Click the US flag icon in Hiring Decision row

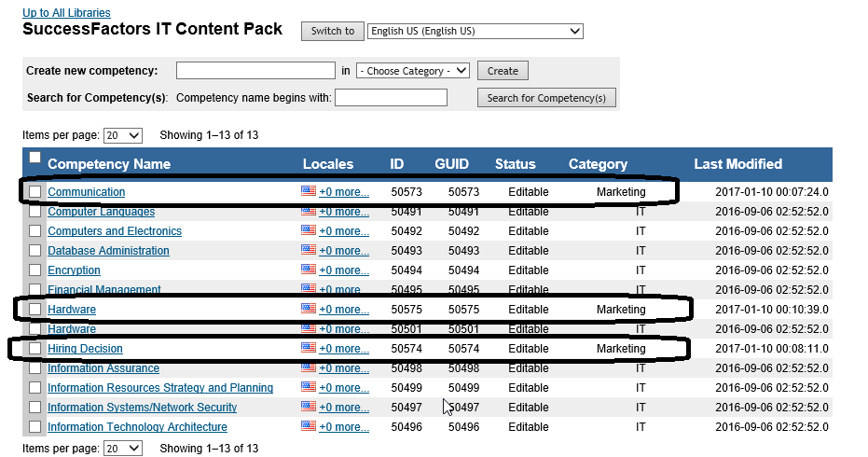click(x=309, y=348)
